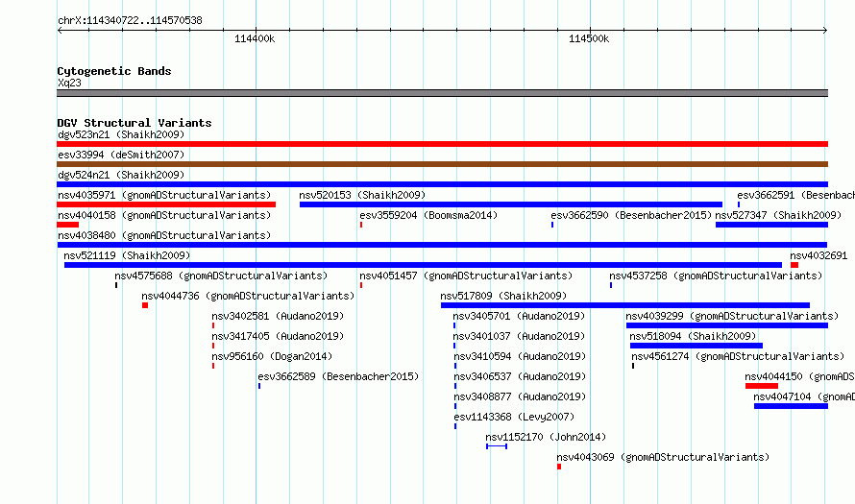The height and width of the screenshot is (504, 855).
Task: Open nsv4043069 gnomAD variant label
Action: pos(663,457)
